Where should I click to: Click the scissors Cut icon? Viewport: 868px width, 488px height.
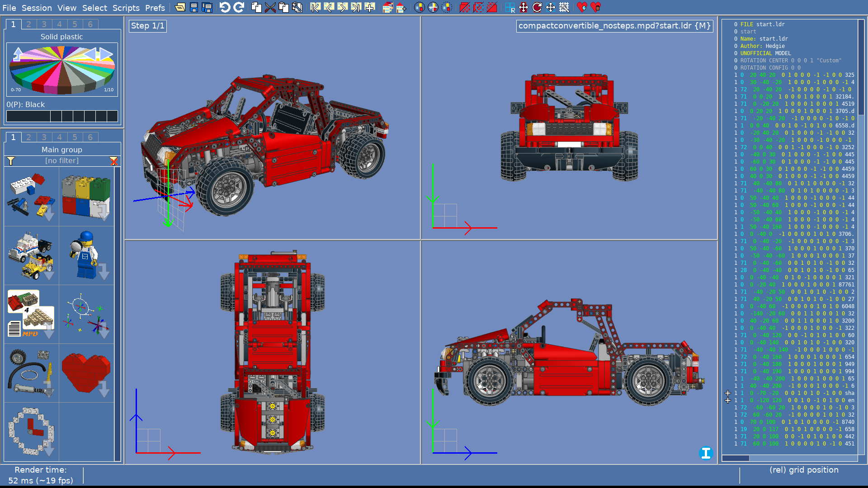(270, 7)
